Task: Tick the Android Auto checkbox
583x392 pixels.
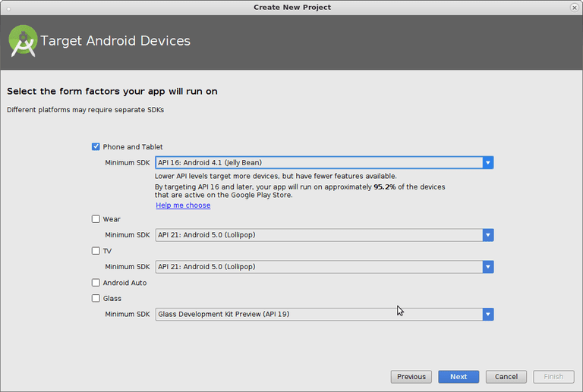Action: click(96, 283)
